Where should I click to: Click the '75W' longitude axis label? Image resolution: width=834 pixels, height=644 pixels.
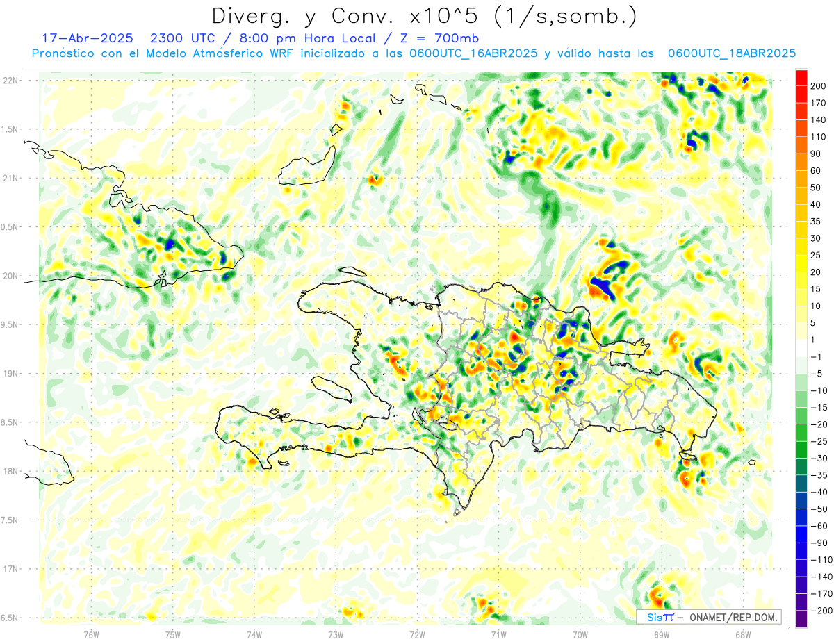pos(172,634)
